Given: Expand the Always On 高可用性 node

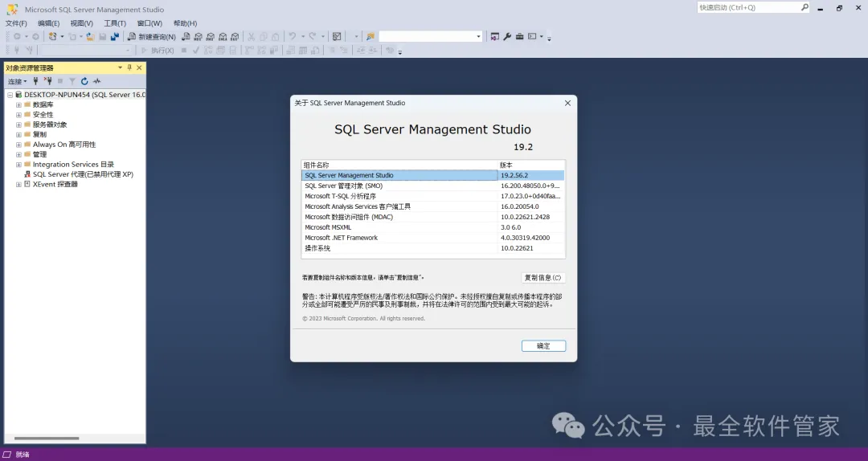Looking at the screenshot, I should tap(18, 145).
